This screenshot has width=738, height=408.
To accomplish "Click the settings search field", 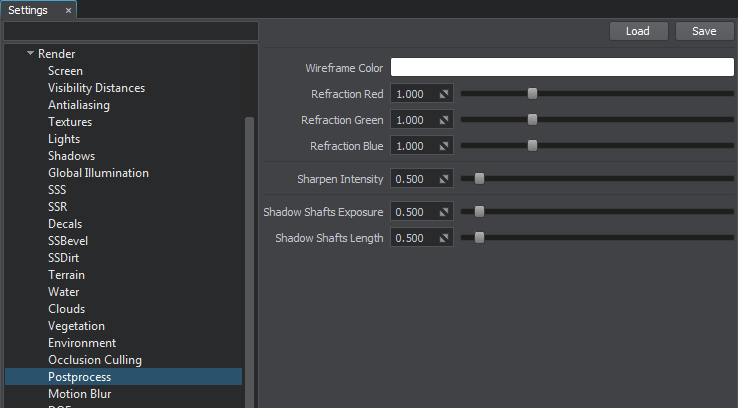I will click(130, 32).
